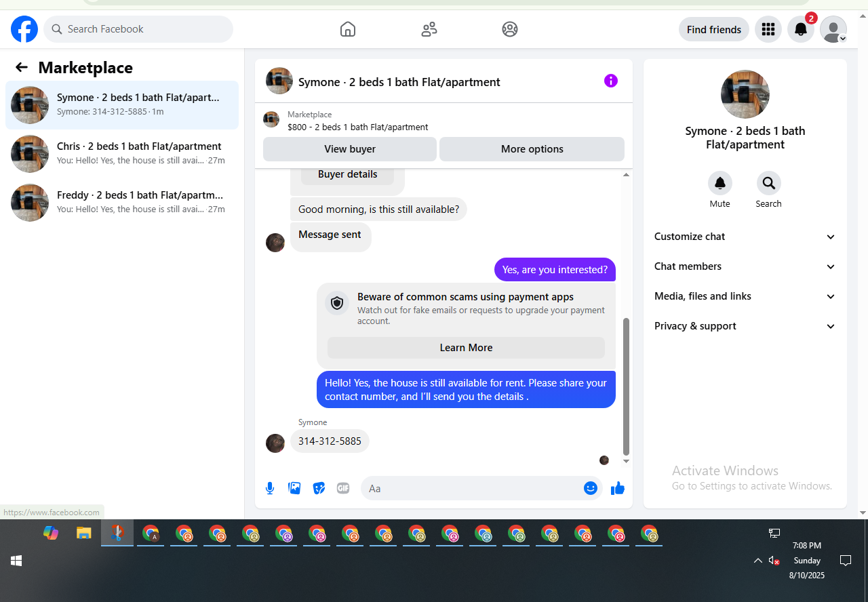Screen dimensions: 868x602
Task: Click the 'Message sent' bubble
Action: (x=330, y=237)
